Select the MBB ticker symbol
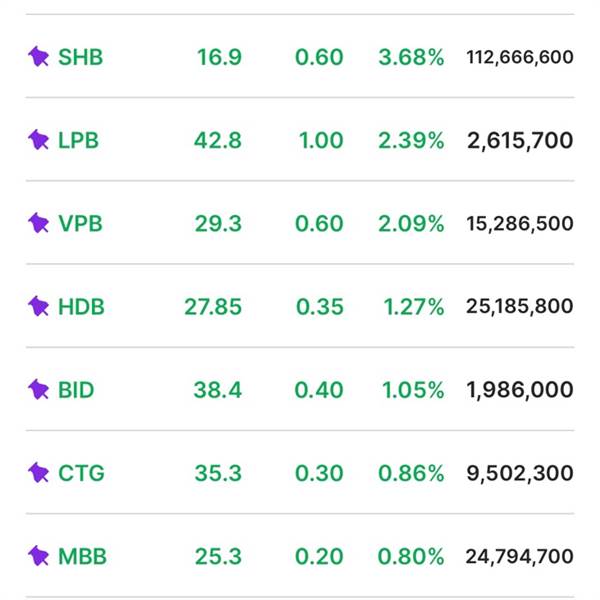 pyautogui.click(x=82, y=555)
